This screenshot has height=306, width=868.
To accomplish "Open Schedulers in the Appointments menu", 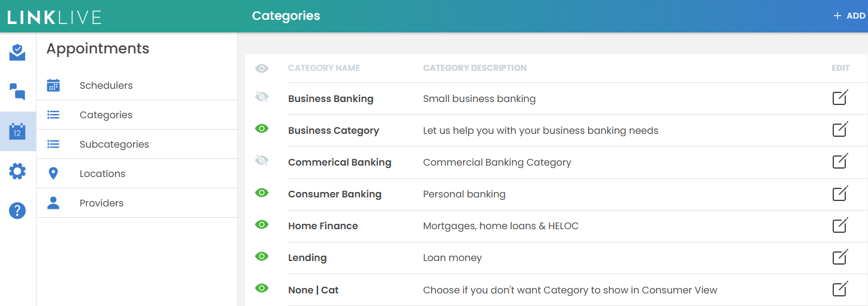I will pos(106,86).
